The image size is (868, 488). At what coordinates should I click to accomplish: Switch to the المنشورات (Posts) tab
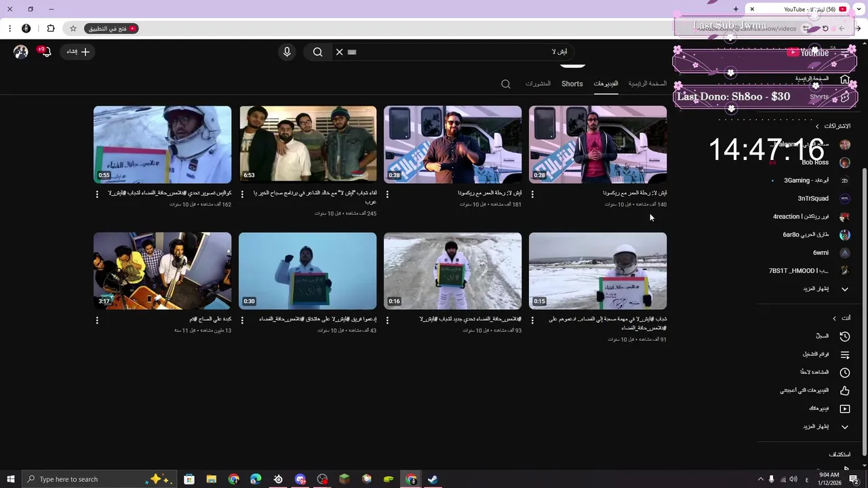coord(538,84)
